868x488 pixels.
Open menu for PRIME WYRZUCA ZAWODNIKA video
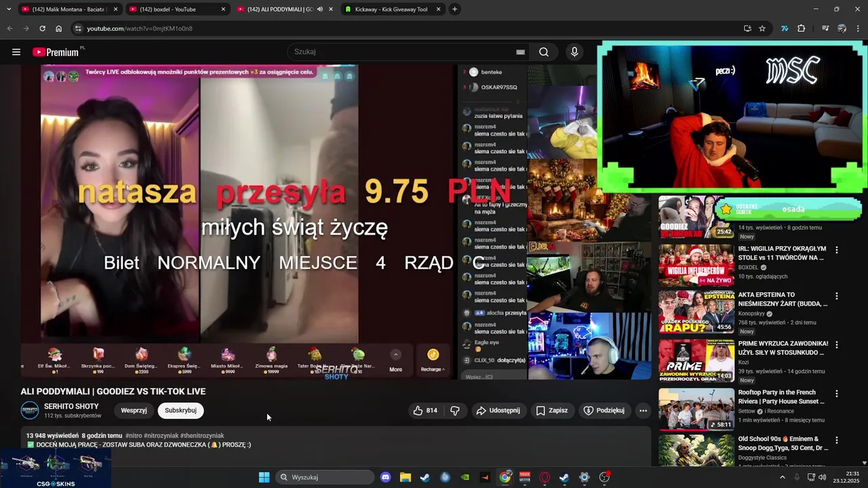click(x=836, y=345)
